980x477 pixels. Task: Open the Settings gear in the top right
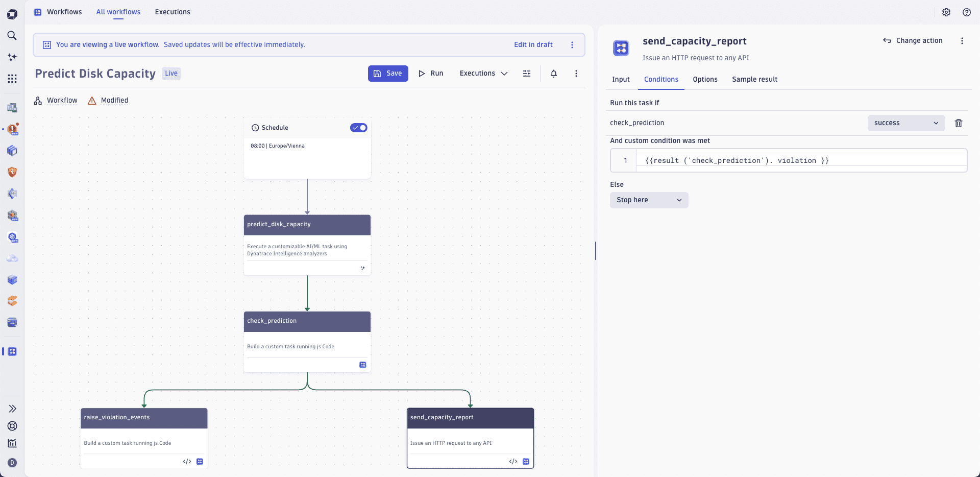pos(947,12)
